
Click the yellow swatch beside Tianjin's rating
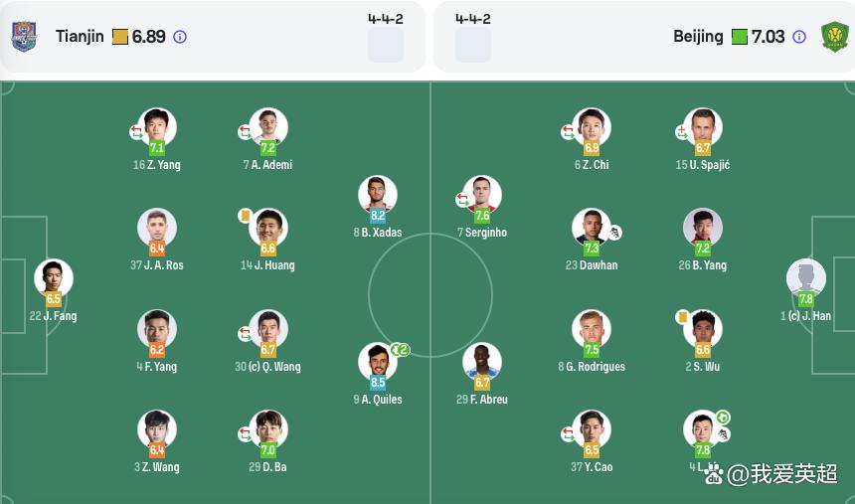pos(120,37)
